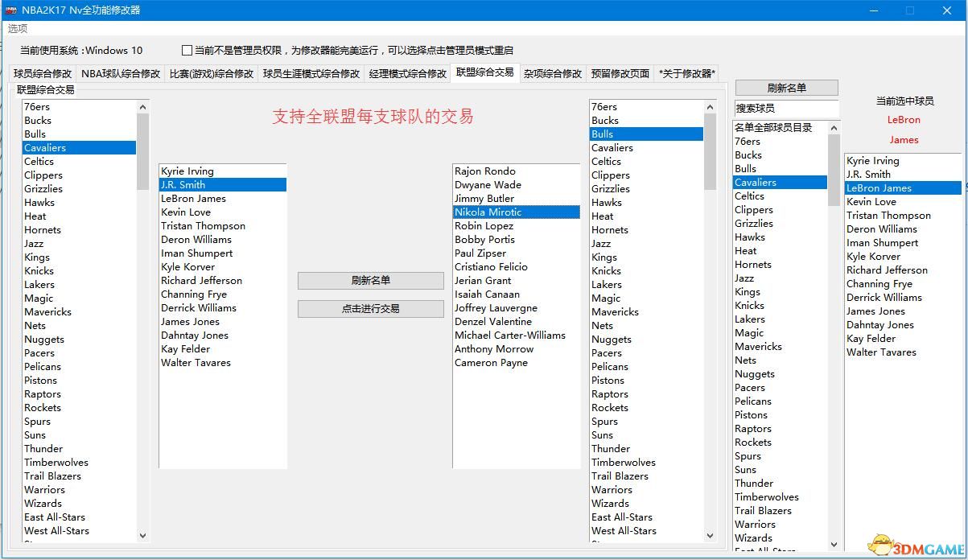968x560 pixels.
Task: Select West All-Stars in the middle team list
Action: click(646, 531)
